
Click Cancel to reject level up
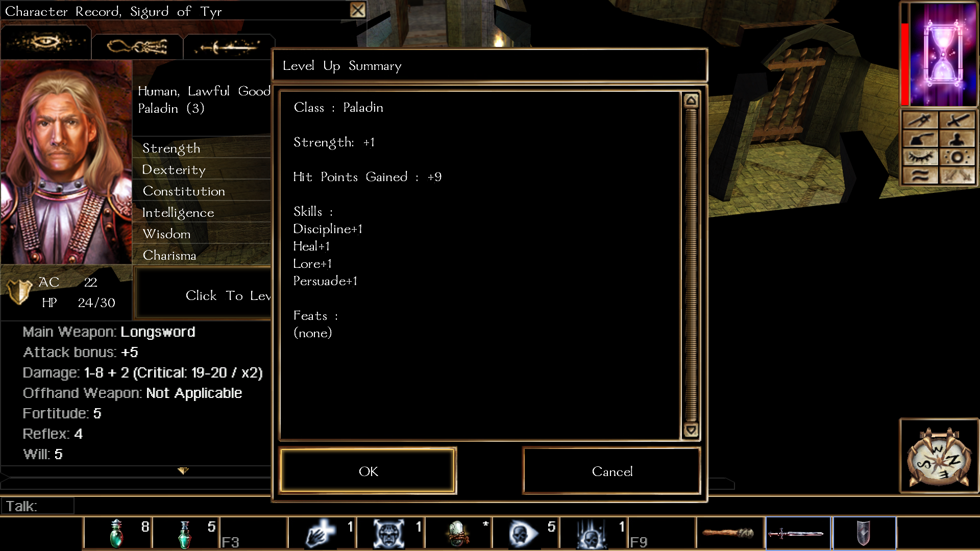(610, 471)
